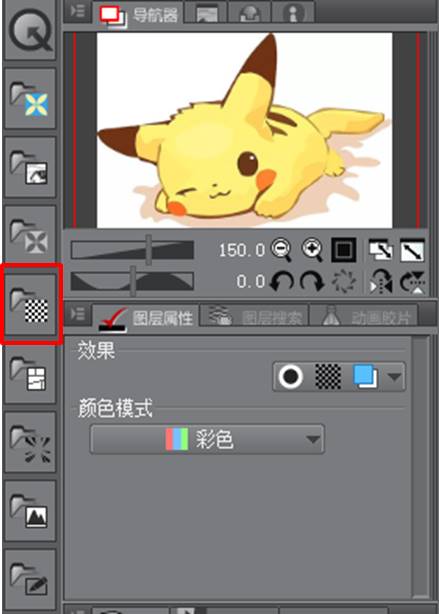Rotate the canvas left
This screenshot has height=614, width=439.
click(282, 281)
